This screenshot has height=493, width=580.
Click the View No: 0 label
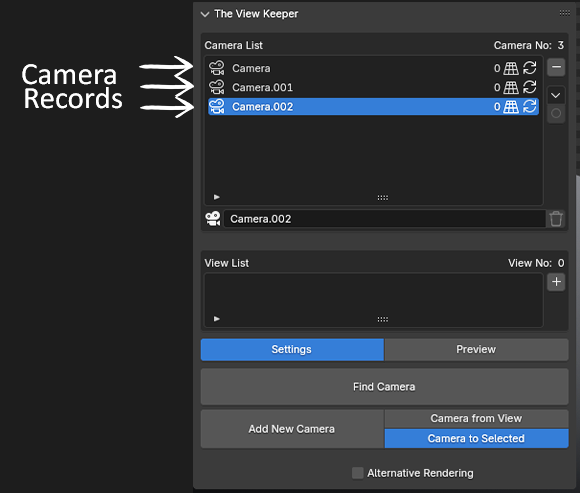536,263
